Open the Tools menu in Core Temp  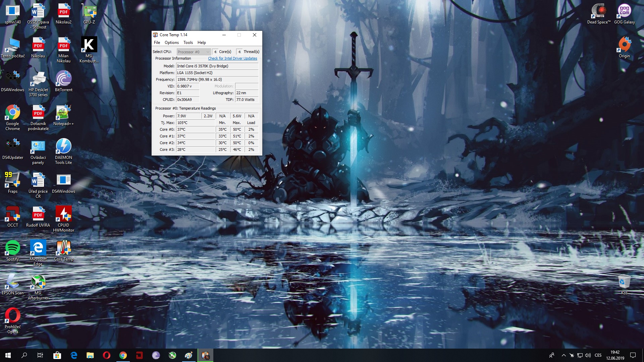click(188, 43)
